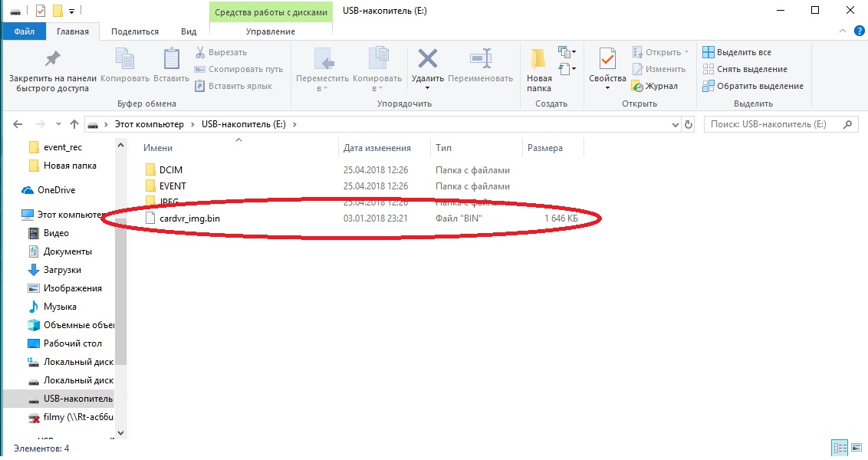Refresh the current folder view

[689, 124]
